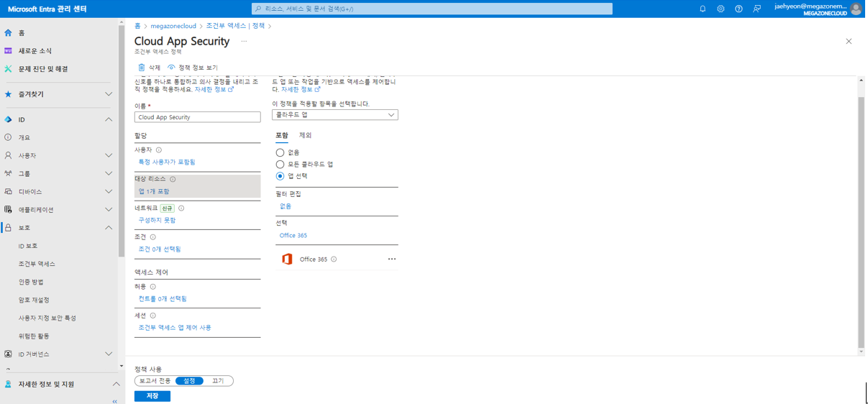Click the ID 거버넌스 icon in sidebar

pyautogui.click(x=8, y=354)
